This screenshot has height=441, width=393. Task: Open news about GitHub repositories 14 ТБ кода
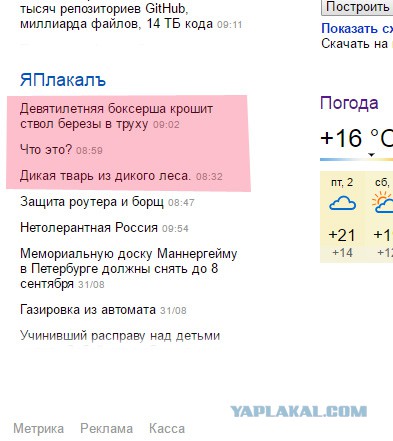tap(117, 16)
